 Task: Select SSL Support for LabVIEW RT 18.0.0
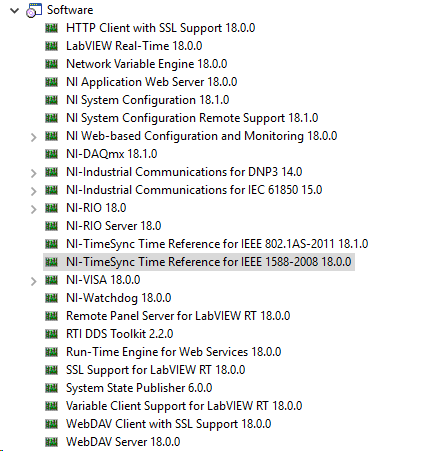click(156, 370)
